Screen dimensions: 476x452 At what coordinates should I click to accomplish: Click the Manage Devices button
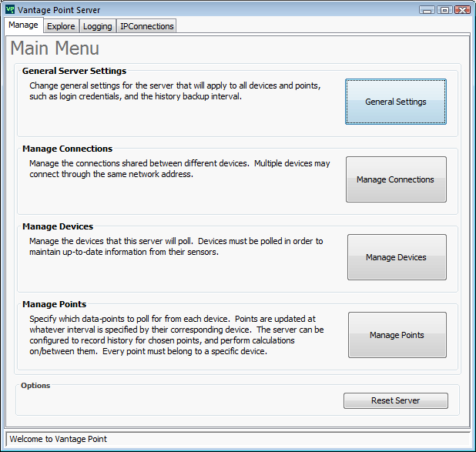coord(397,257)
